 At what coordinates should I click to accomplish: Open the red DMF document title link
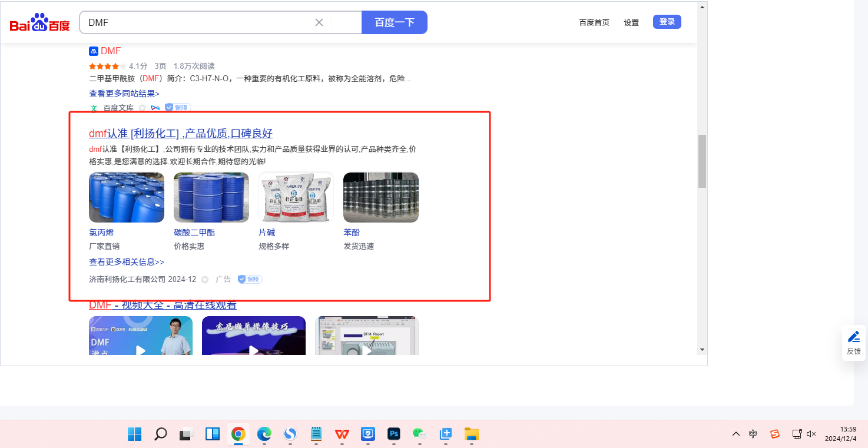111,51
